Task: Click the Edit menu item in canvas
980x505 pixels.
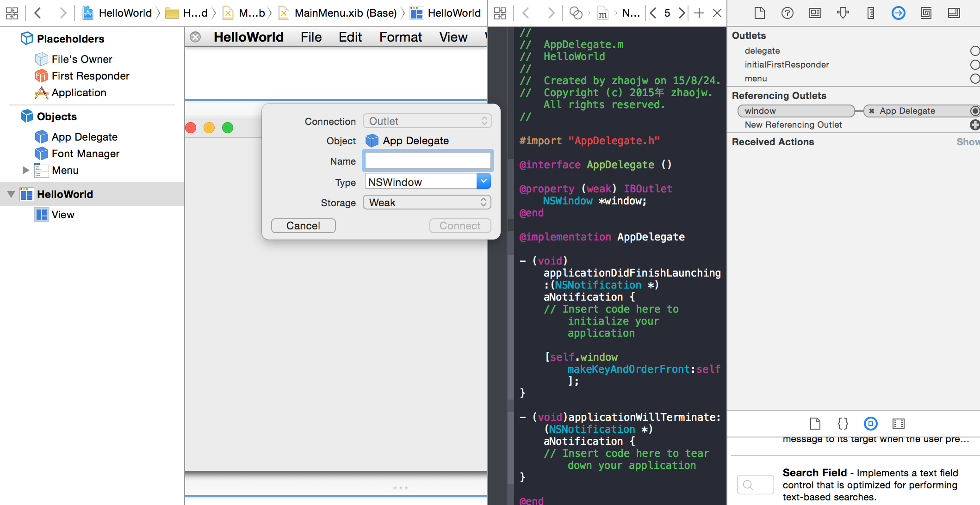Action: 350,37
